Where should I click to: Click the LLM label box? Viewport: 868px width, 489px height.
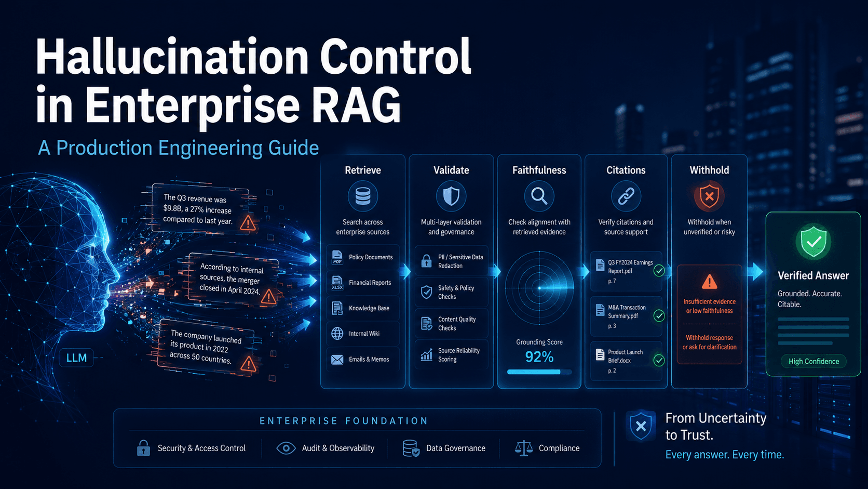[76, 358]
